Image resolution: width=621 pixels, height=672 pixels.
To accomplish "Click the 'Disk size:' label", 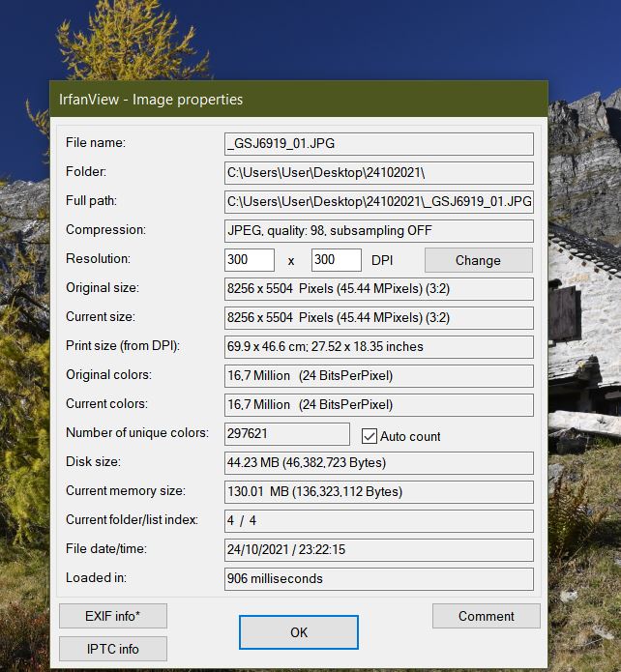I will [93, 461].
